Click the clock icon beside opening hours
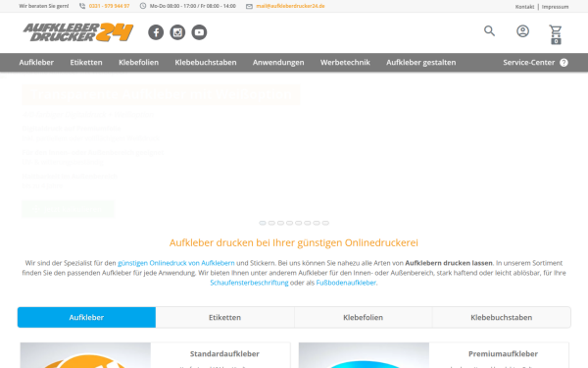 click(143, 6)
